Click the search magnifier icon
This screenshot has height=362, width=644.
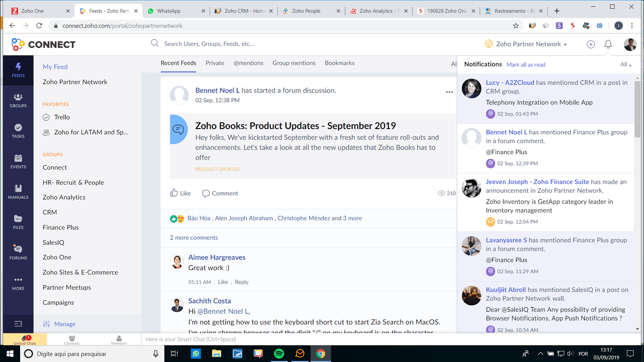tap(155, 43)
